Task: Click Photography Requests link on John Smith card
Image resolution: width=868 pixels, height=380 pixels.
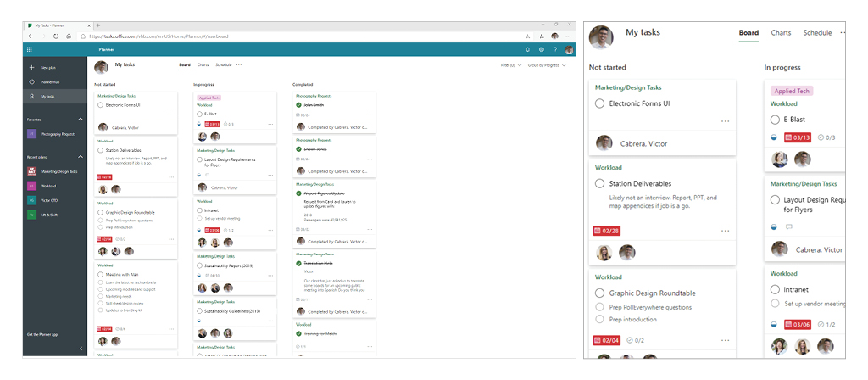Action: (x=314, y=96)
